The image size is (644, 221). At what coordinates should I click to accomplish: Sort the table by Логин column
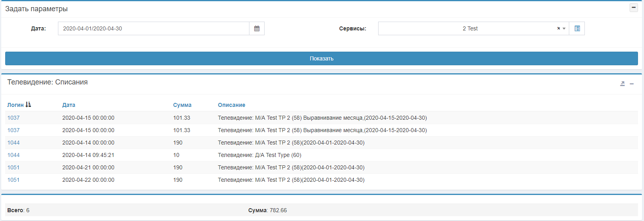coord(15,105)
